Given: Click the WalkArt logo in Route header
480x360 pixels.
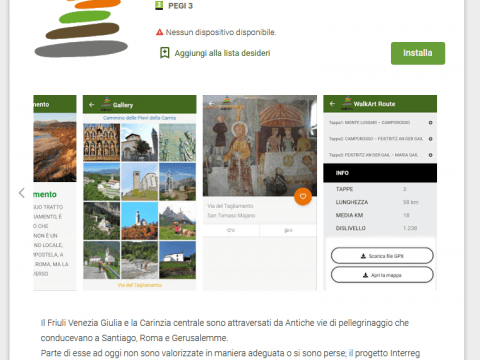Looking at the screenshot, I should pyautogui.click(x=347, y=103).
